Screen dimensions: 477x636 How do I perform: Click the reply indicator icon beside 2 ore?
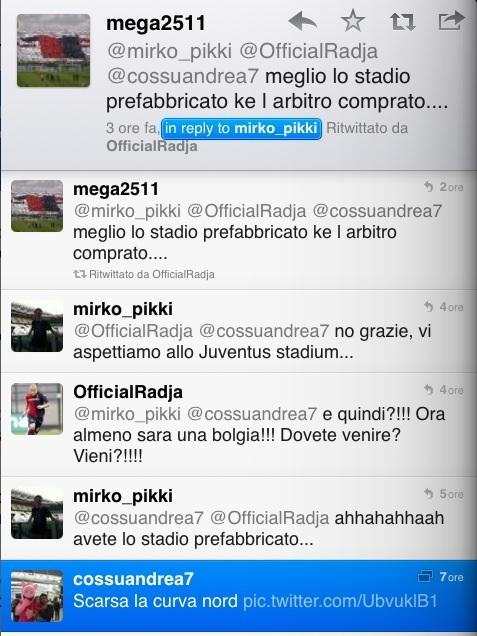tap(429, 187)
